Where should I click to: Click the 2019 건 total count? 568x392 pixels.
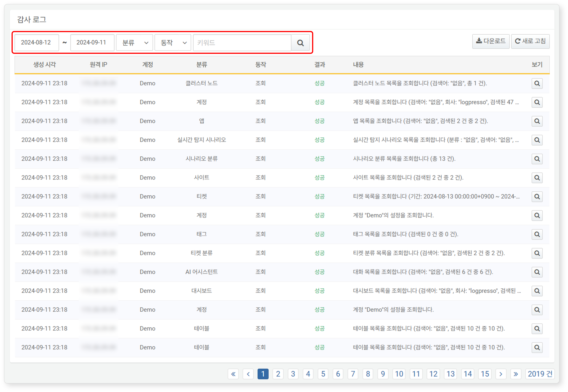[540, 374]
